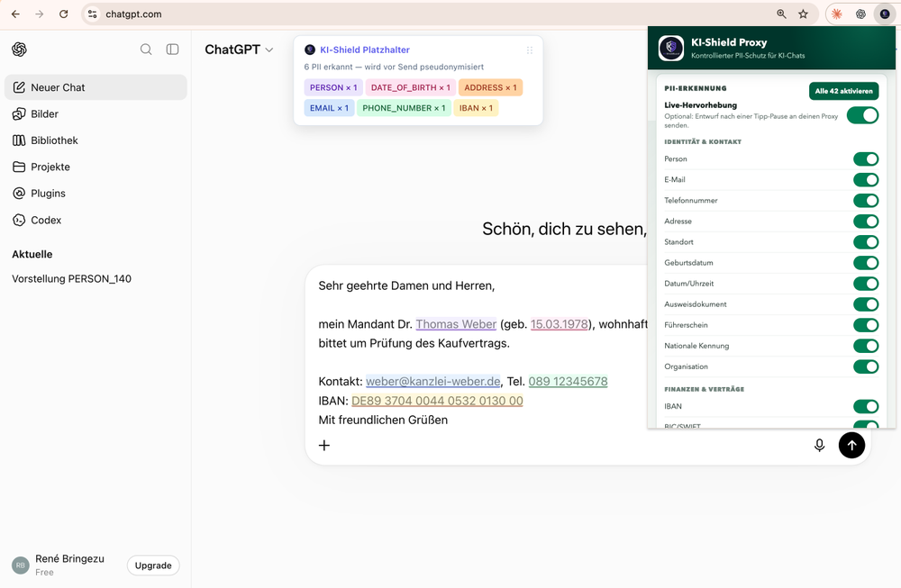Open the orange starburst extension icon
Screen dimensions: 901x588
pyautogui.click(x=837, y=14)
